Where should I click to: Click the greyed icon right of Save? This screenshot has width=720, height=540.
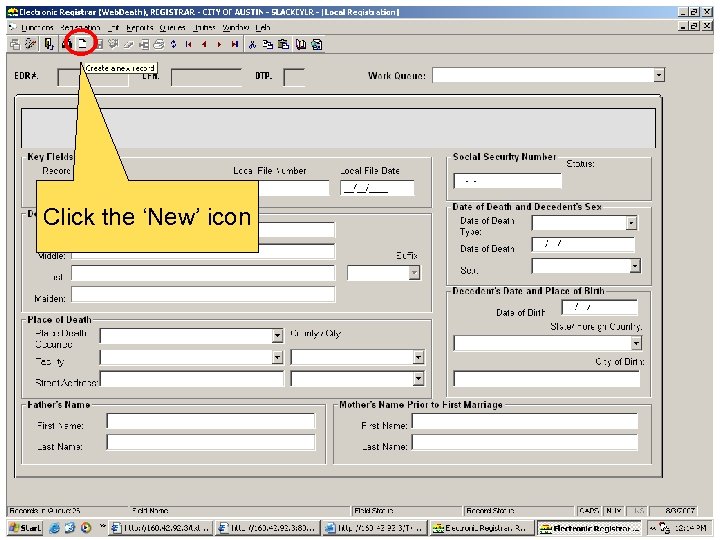pyautogui.click(x=113, y=44)
